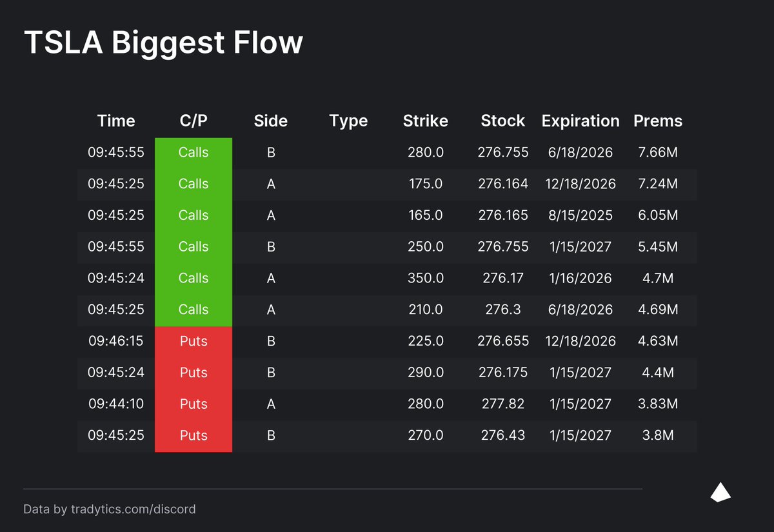Click expiration 6/18/2026 in the 4.69M row
The height and width of the screenshot is (532, 774).
pyautogui.click(x=580, y=310)
